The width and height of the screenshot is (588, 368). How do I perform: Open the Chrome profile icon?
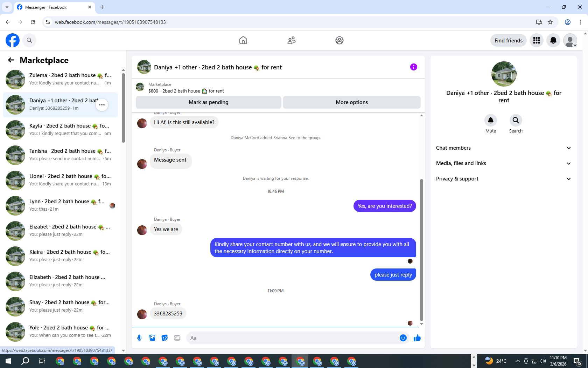(568, 22)
